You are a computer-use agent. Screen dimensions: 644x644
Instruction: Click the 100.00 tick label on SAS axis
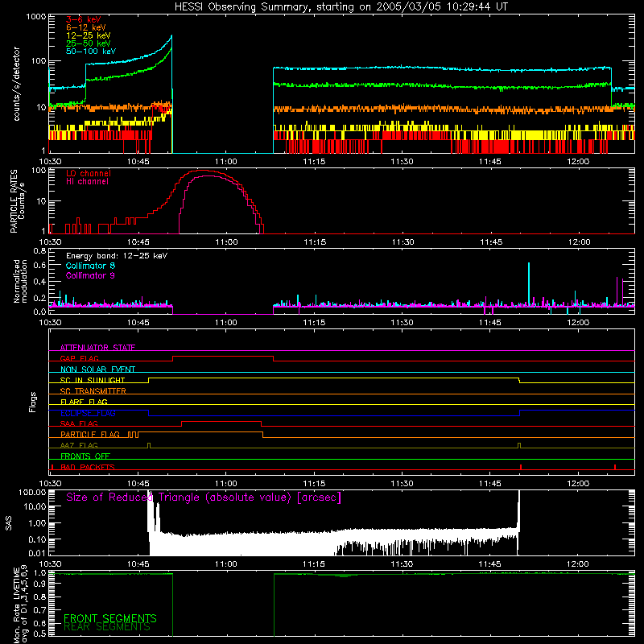tap(32, 493)
